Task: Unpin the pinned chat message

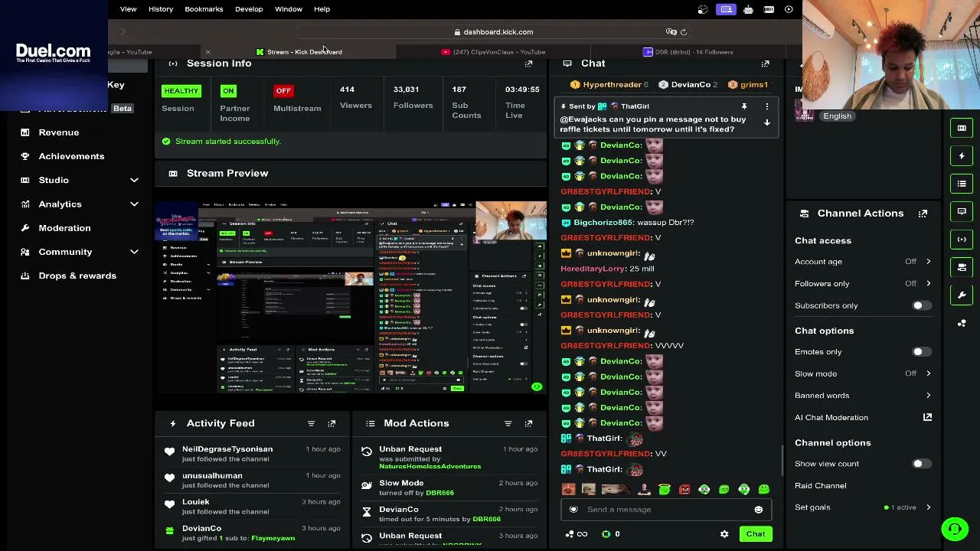Action: click(743, 106)
